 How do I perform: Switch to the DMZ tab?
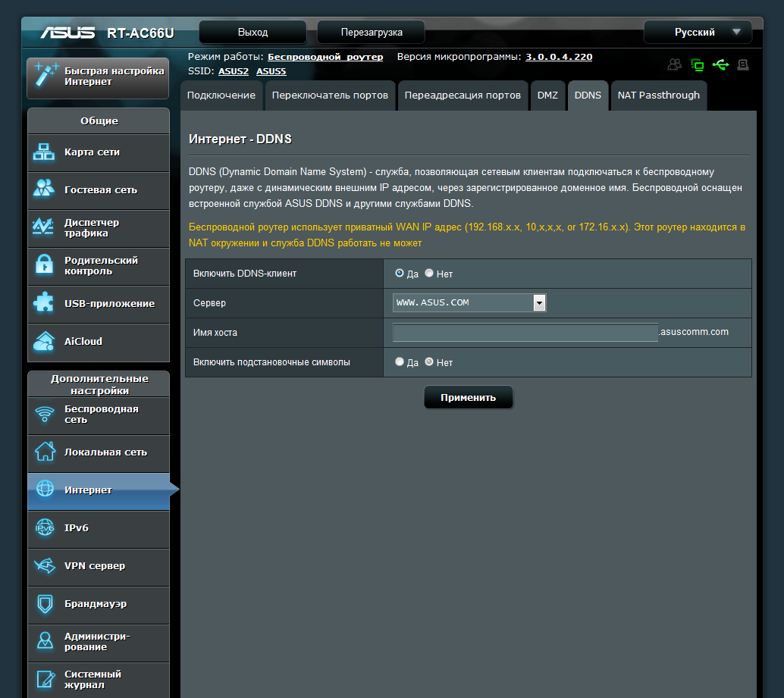coord(547,95)
